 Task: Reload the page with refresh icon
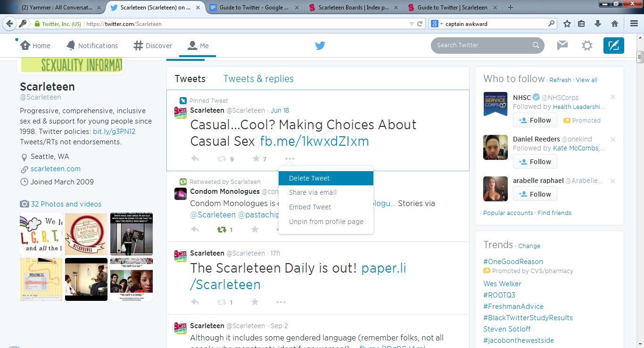[x=420, y=24]
